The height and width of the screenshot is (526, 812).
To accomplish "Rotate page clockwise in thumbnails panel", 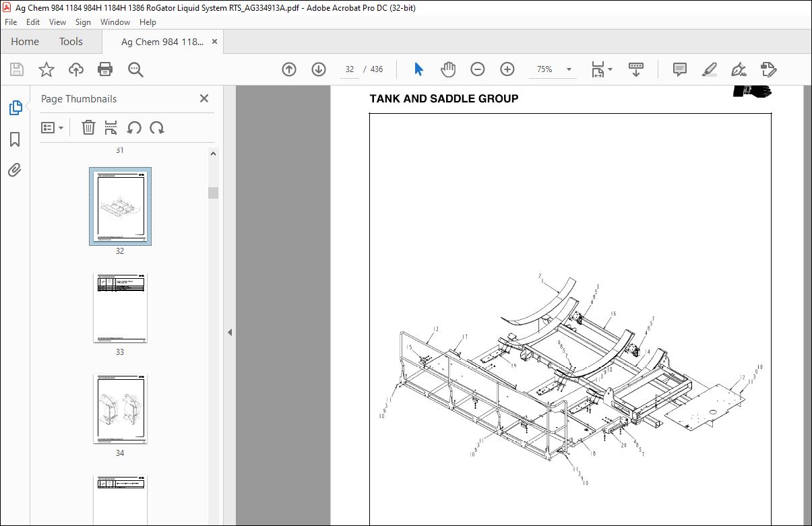I will 157,127.
